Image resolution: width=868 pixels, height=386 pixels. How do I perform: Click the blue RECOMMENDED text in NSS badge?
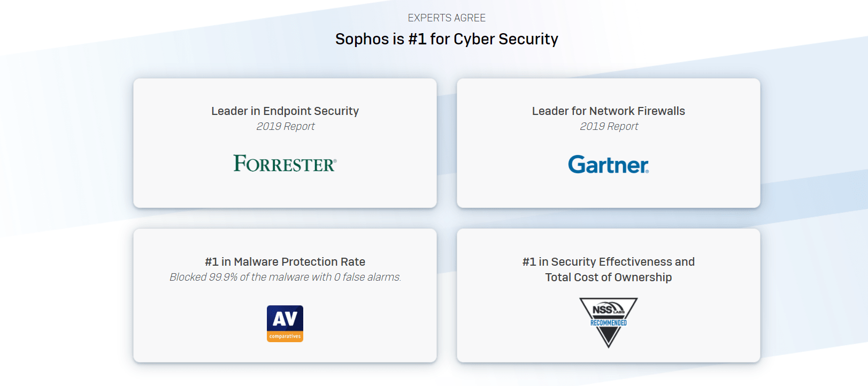coord(609,323)
